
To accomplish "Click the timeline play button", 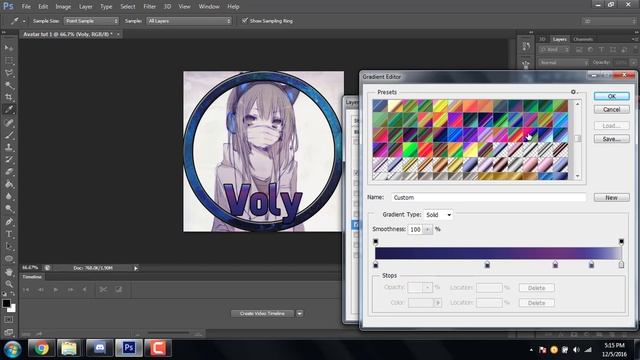I will coord(56,289).
